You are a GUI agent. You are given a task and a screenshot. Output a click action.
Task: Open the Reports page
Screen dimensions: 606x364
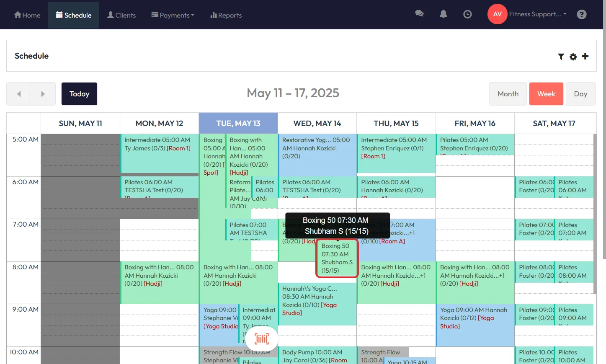point(226,15)
